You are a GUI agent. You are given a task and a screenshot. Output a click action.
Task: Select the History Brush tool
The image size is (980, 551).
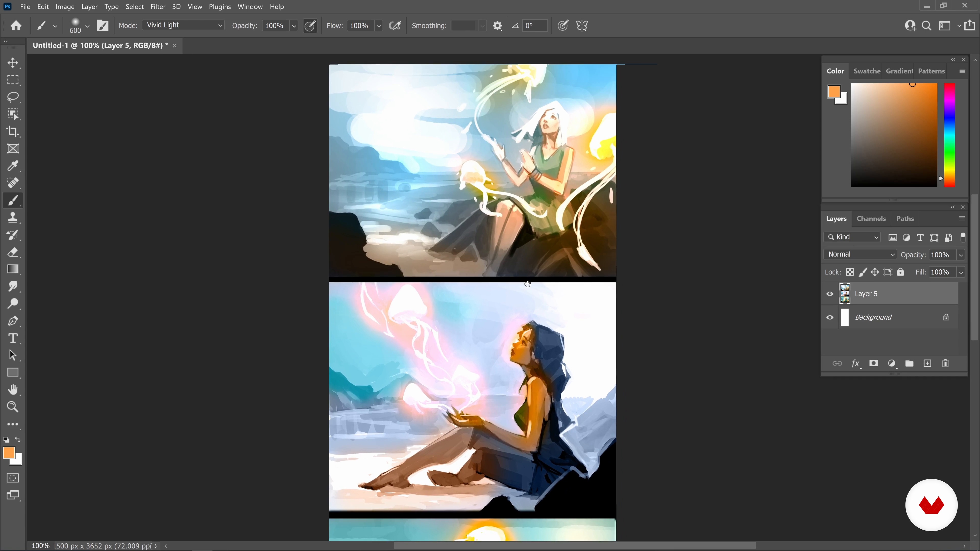click(13, 235)
